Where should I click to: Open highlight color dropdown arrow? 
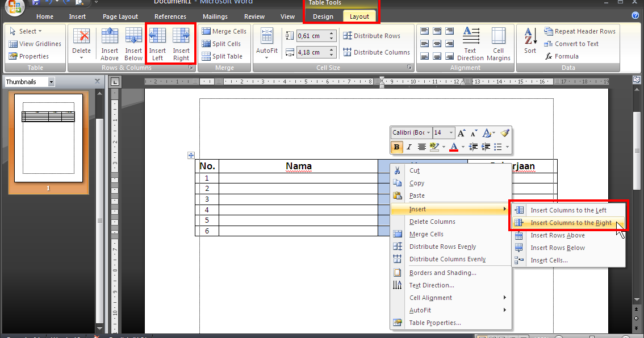click(444, 147)
